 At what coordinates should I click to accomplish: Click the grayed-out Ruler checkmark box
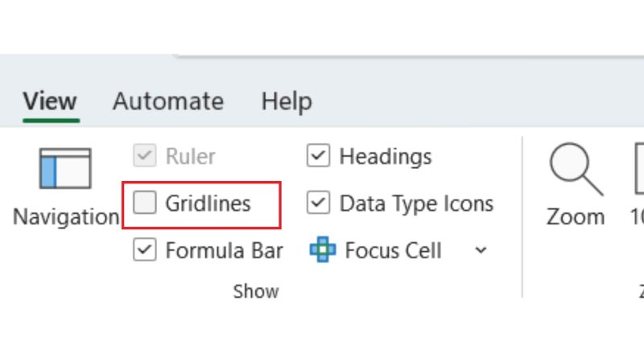click(145, 155)
